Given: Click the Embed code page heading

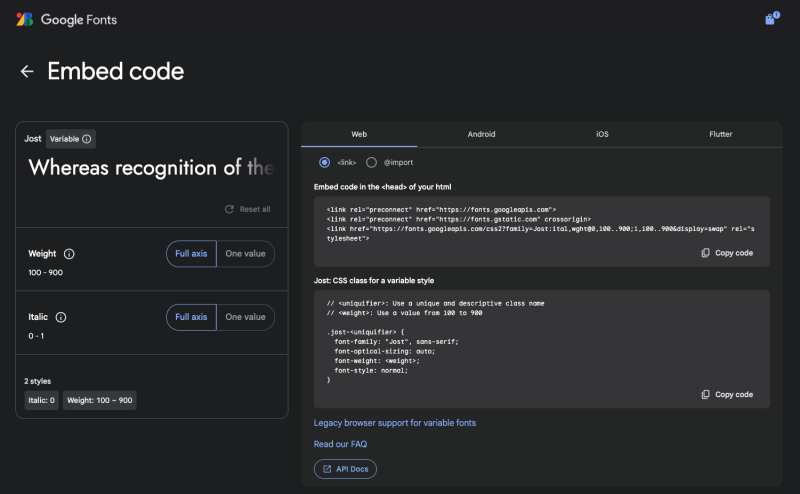Looking at the screenshot, I should (x=116, y=71).
